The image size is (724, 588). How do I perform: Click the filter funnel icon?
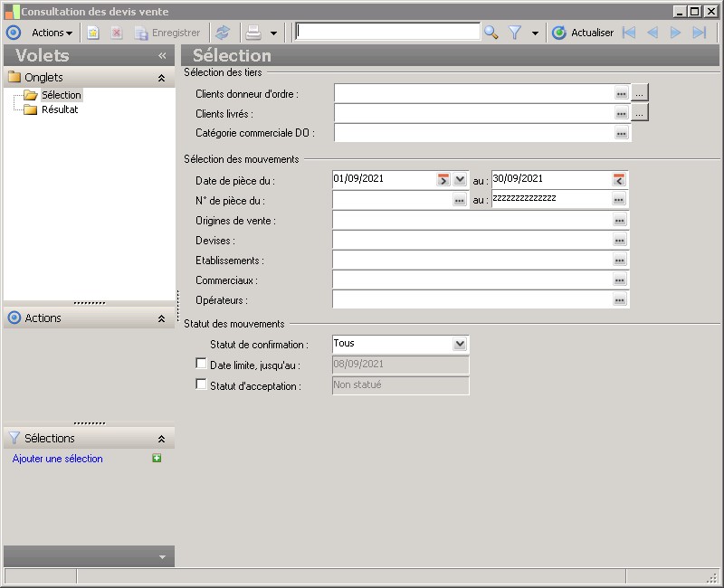[x=515, y=33]
